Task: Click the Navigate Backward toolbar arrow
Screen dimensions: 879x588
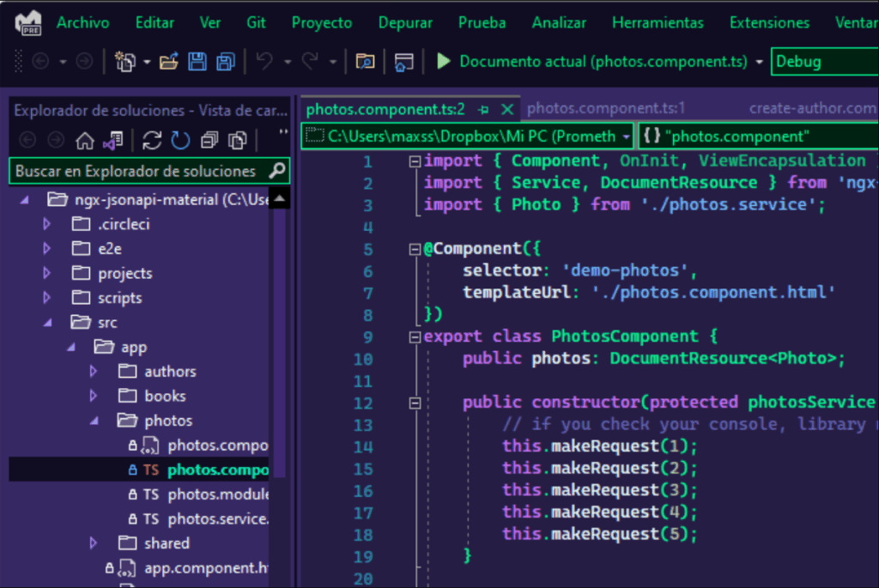Action: [x=40, y=61]
